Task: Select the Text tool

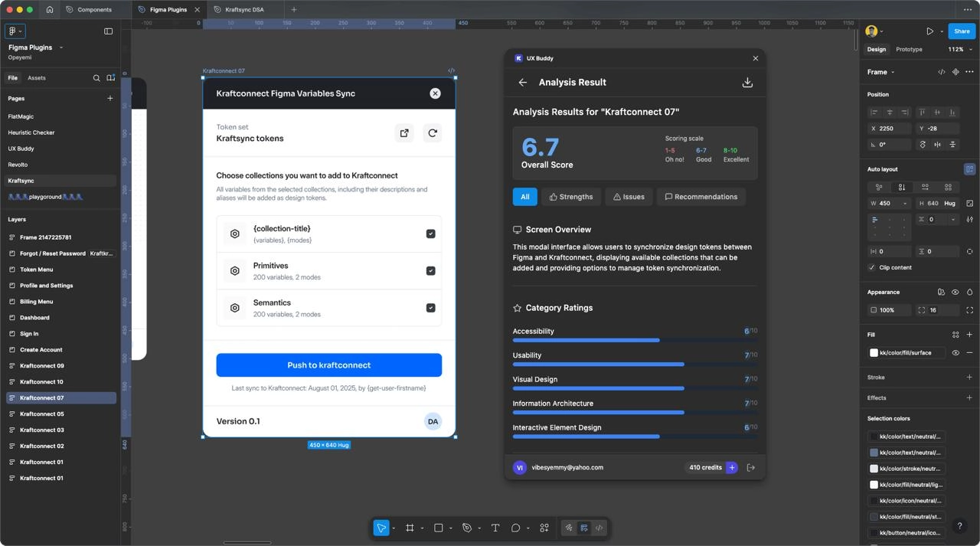Action: tap(495, 528)
